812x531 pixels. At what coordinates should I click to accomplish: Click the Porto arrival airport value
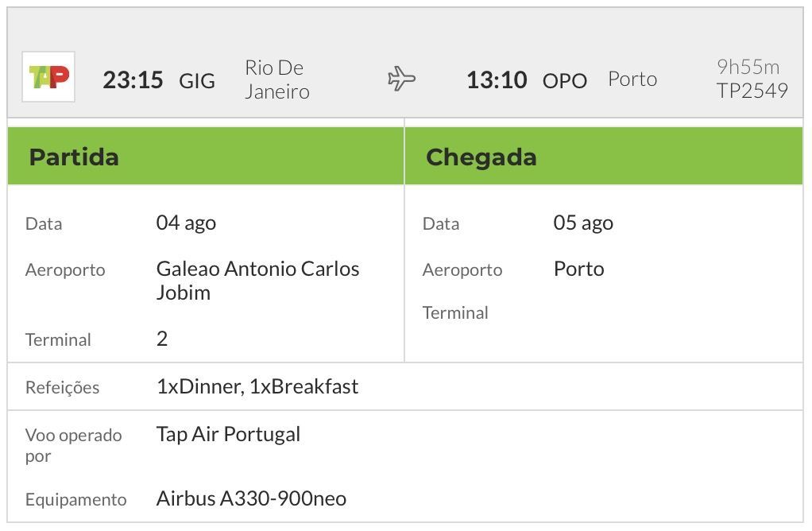579,269
